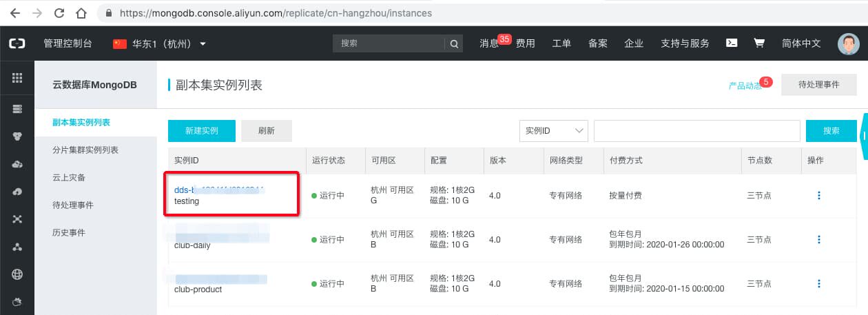Expand the 华东1（杭州） region dropdown

pyautogui.click(x=160, y=43)
